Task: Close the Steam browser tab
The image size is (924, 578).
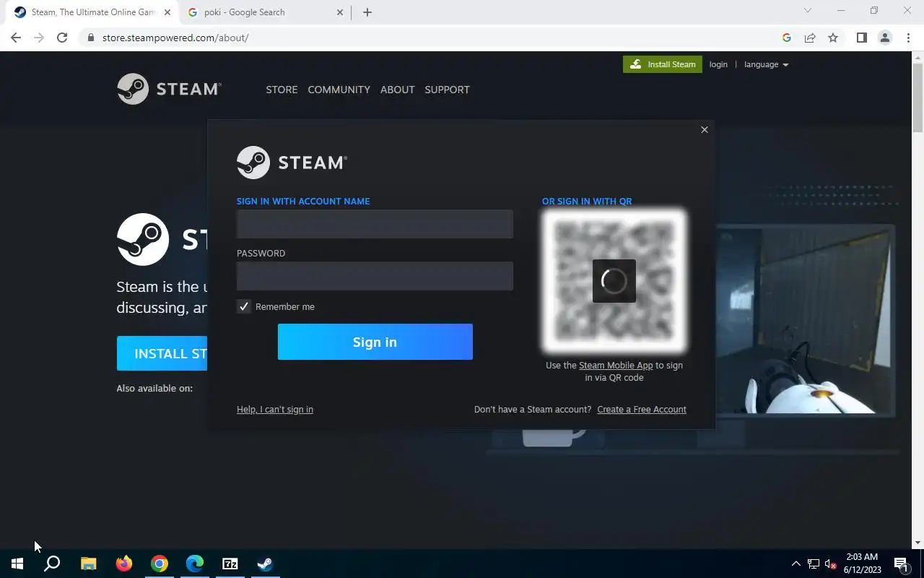Action: pyautogui.click(x=167, y=12)
